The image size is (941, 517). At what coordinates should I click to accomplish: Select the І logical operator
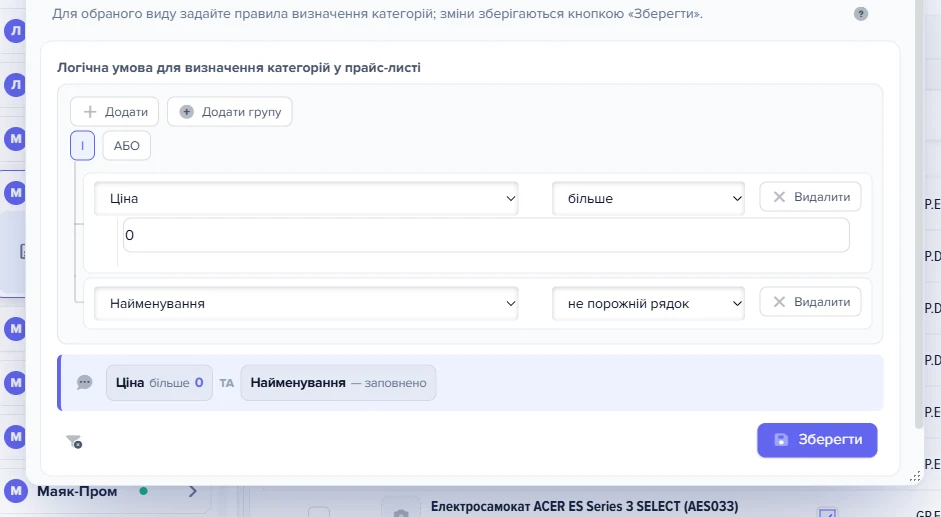[82, 146]
